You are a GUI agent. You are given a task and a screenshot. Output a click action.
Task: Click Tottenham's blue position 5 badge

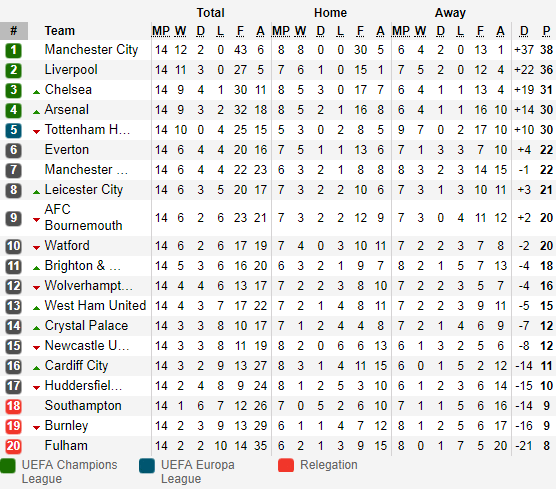[13, 130]
